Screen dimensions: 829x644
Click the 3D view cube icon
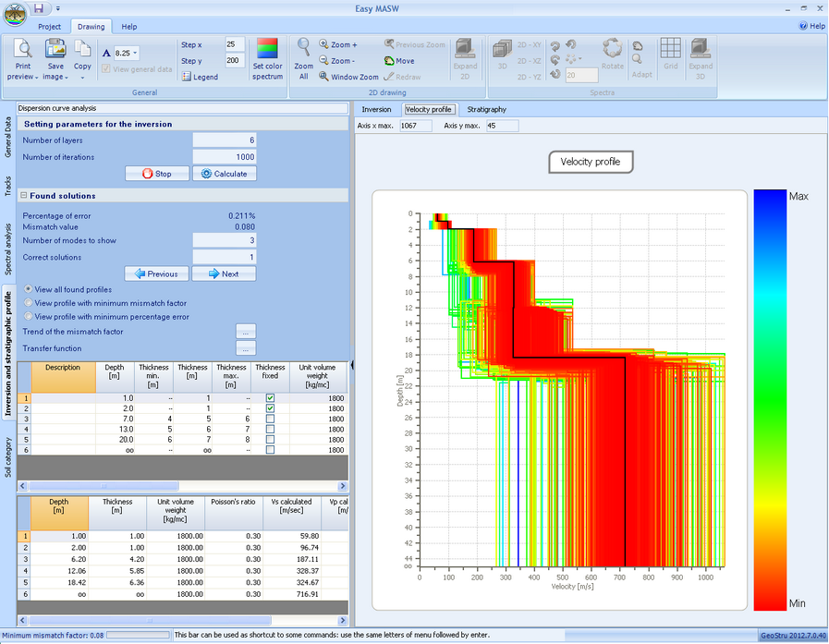click(x=502, y=49)
